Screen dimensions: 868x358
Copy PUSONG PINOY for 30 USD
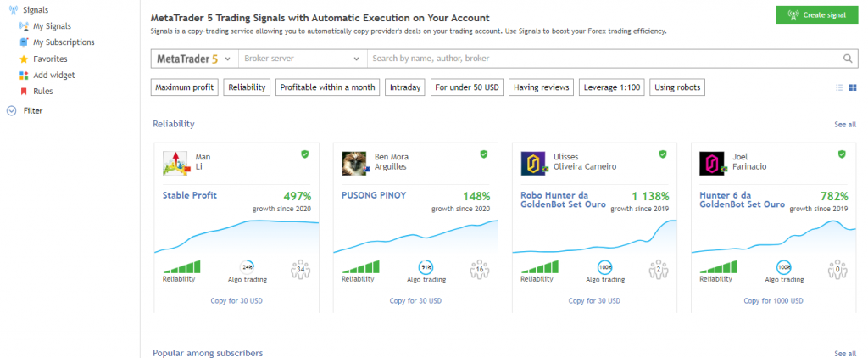[415, 301]
